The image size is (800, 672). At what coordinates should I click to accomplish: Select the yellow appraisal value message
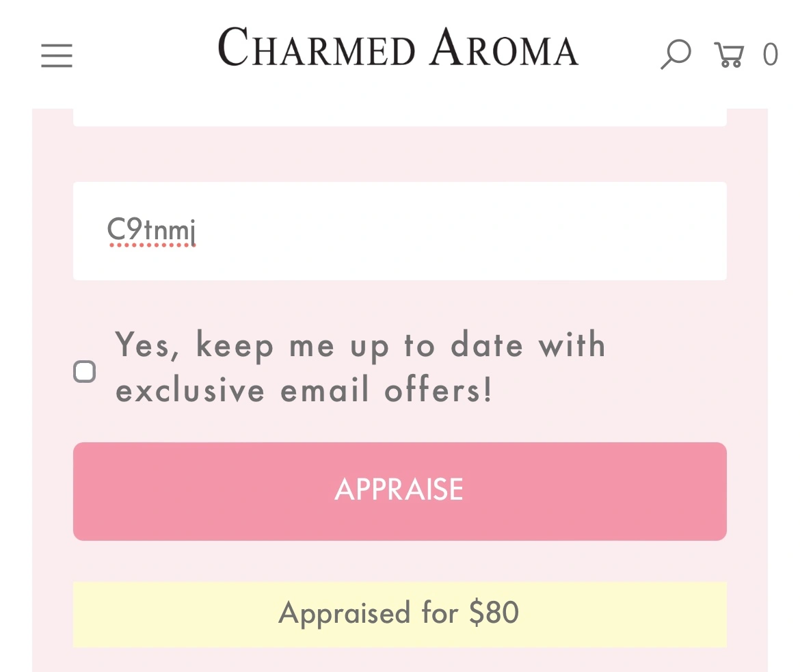[x=399, y=613]
